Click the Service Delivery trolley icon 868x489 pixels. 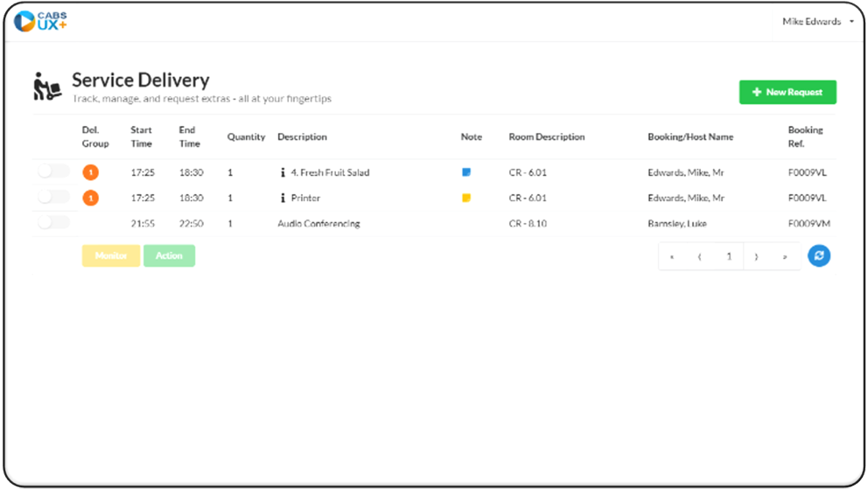pyautogui.click(x=47, y=87)
